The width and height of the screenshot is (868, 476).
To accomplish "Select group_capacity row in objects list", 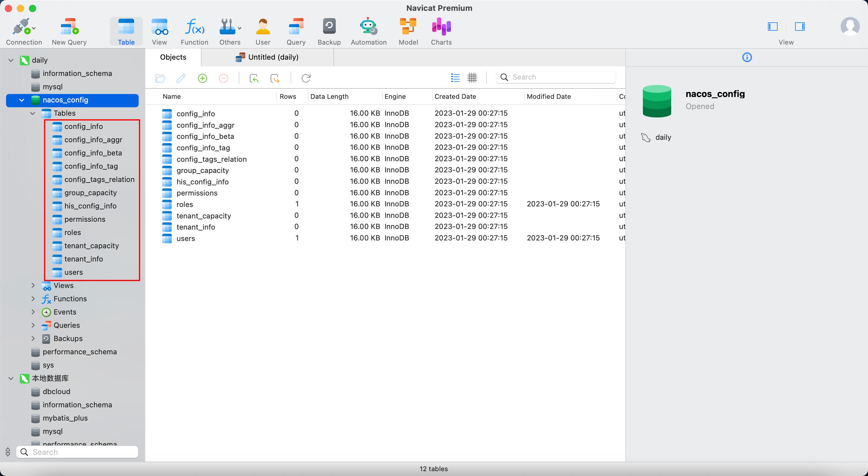I will tap(386, 170).
